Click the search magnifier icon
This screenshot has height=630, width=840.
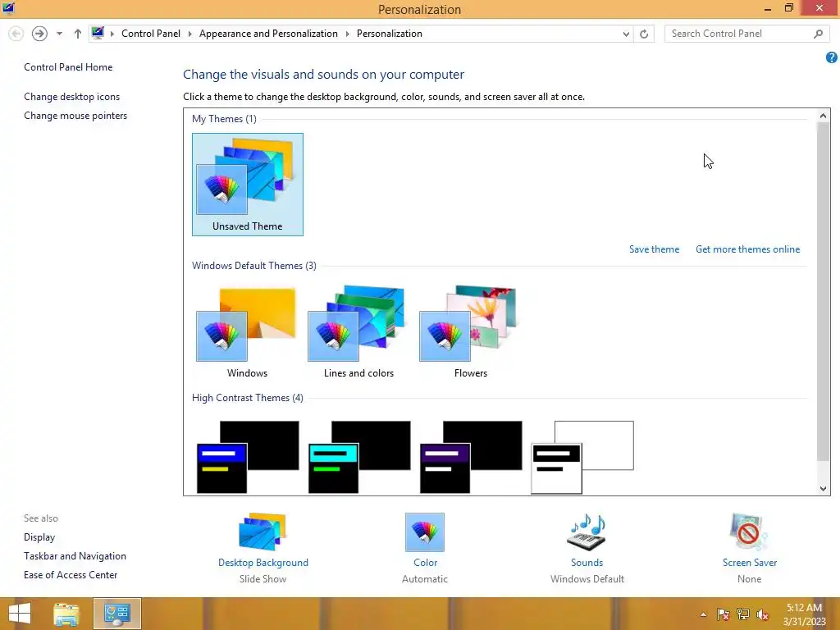[818, 34]
